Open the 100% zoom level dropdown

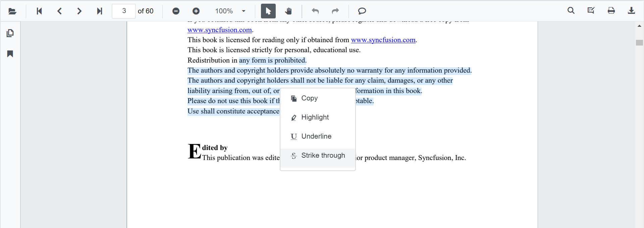click(x=230, y=11)
